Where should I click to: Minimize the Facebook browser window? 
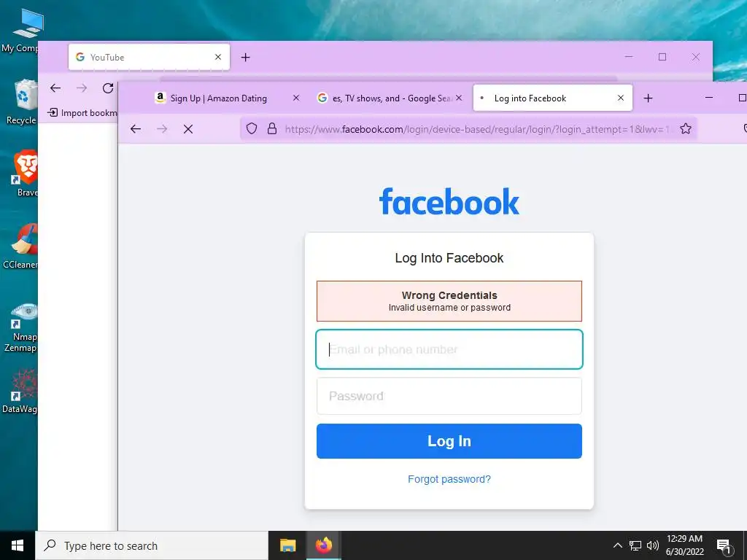709,98
